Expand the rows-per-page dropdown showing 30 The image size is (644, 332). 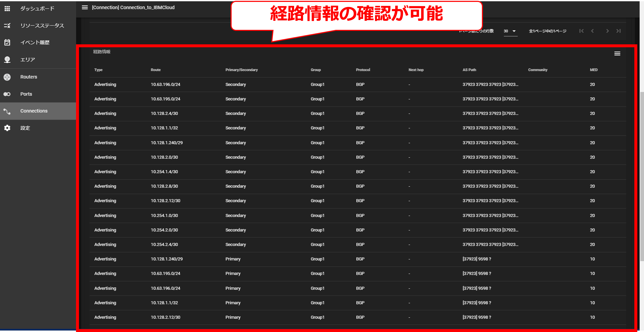click(510, 31)
